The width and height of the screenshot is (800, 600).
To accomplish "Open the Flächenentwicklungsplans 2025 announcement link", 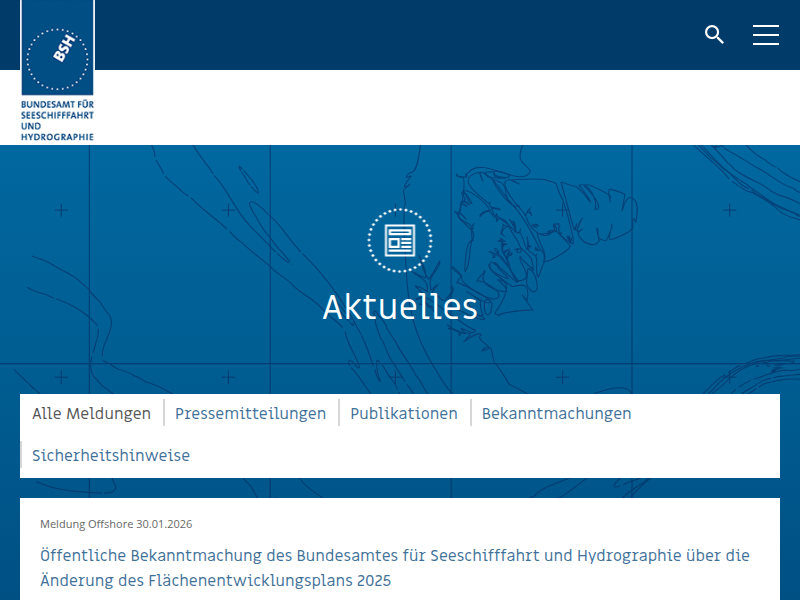I will [215, 580].
